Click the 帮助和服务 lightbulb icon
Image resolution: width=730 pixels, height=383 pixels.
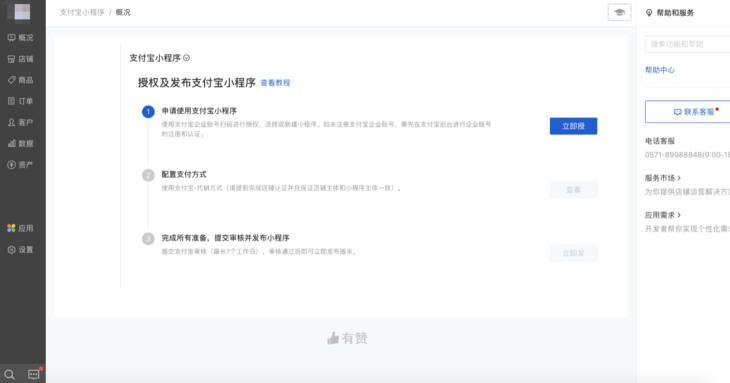click(x=649, y=13)
